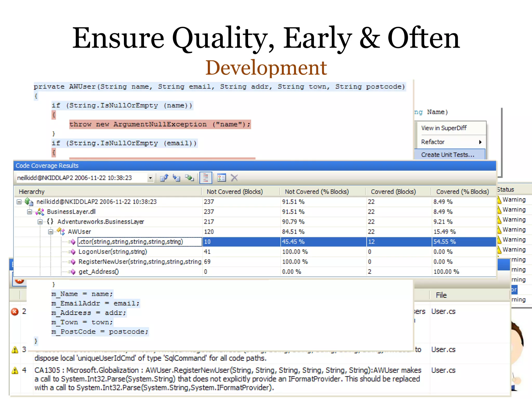Screen dimensions: 532x399
Task: Click the Export Results toolbar icon
Action: tap(164, 178)
